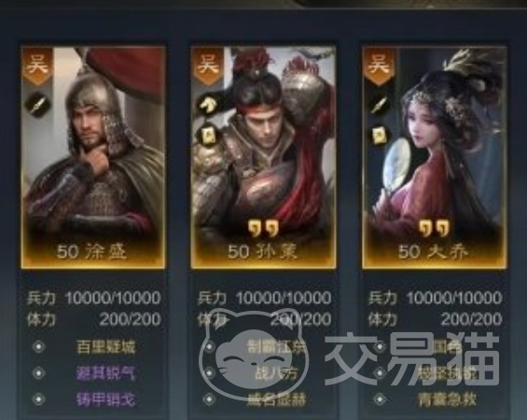Viewport: 527px width, 420px height.
Task: Click the cavalry horse icon on 孙策's card
Action: click(x=208, y=105)
